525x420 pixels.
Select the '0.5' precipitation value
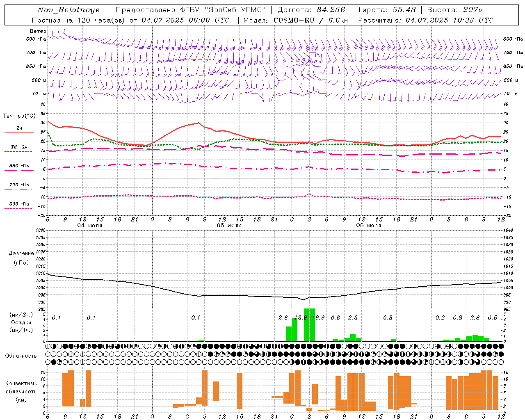pyautogui.click(x=493, y=317)
